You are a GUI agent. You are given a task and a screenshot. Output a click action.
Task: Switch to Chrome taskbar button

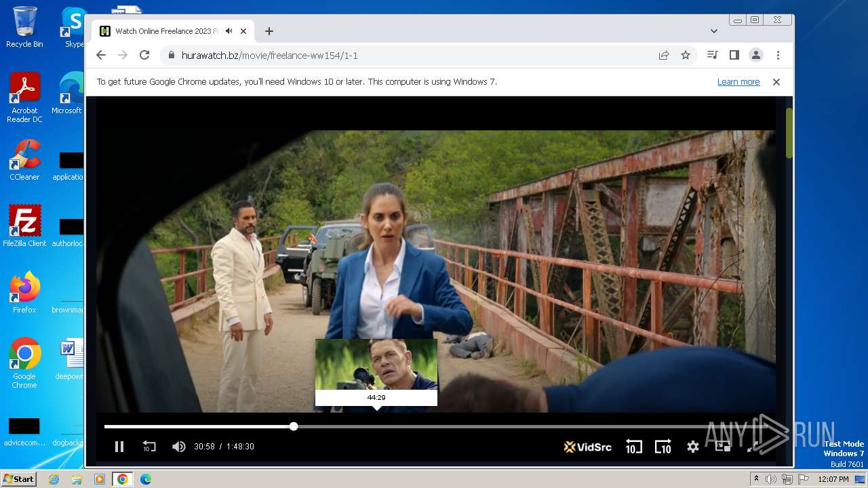[x=122, y=479]
